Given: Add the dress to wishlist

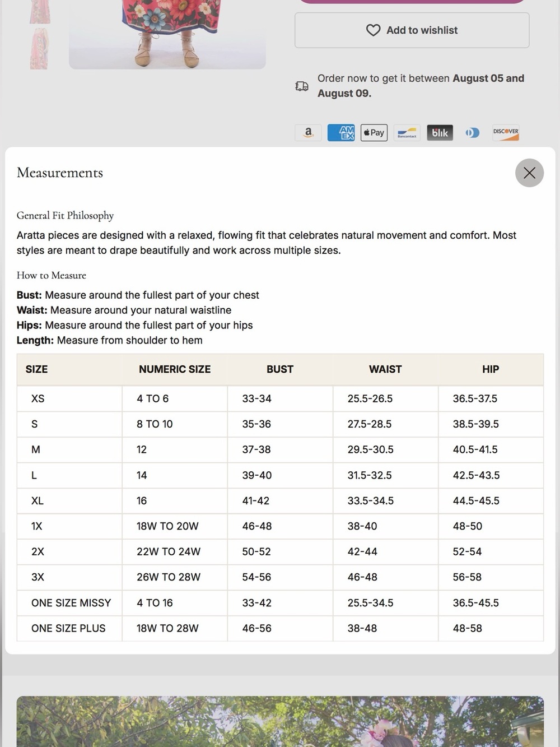Looking at the screenshot, I should (412, 30).
